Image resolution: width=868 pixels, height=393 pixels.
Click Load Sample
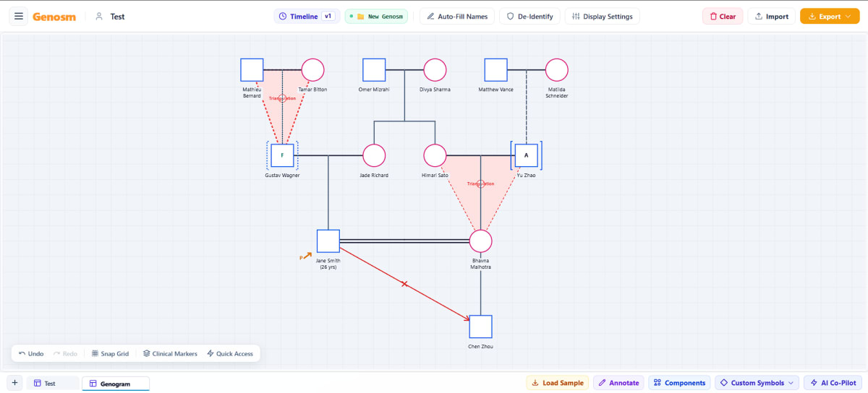click(x=557, y=383)
